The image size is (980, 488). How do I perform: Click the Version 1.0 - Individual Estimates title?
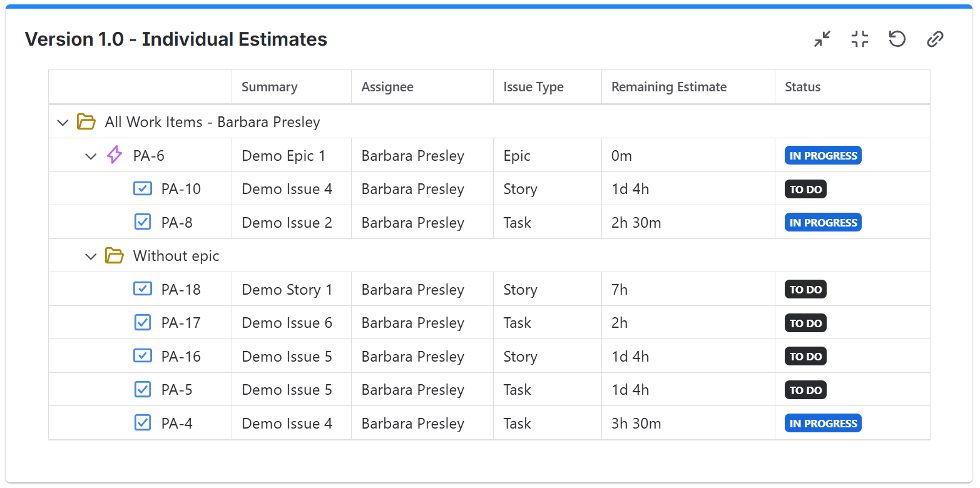click(x=176, y=39)
